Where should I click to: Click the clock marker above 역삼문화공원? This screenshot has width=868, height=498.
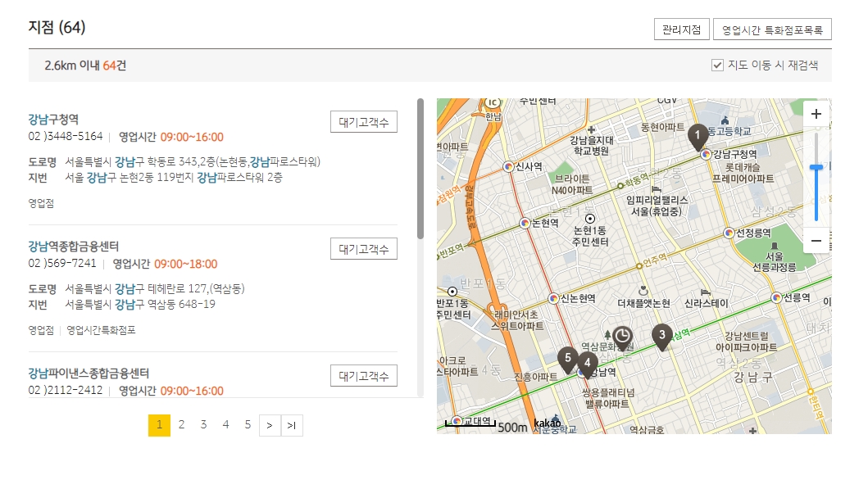coord(622,335)
